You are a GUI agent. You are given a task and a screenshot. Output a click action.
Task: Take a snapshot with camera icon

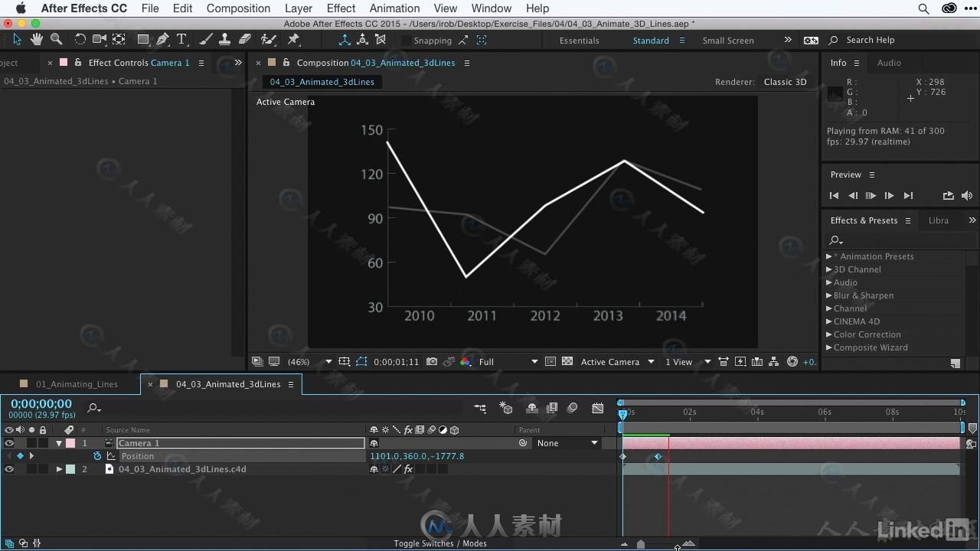432,362
